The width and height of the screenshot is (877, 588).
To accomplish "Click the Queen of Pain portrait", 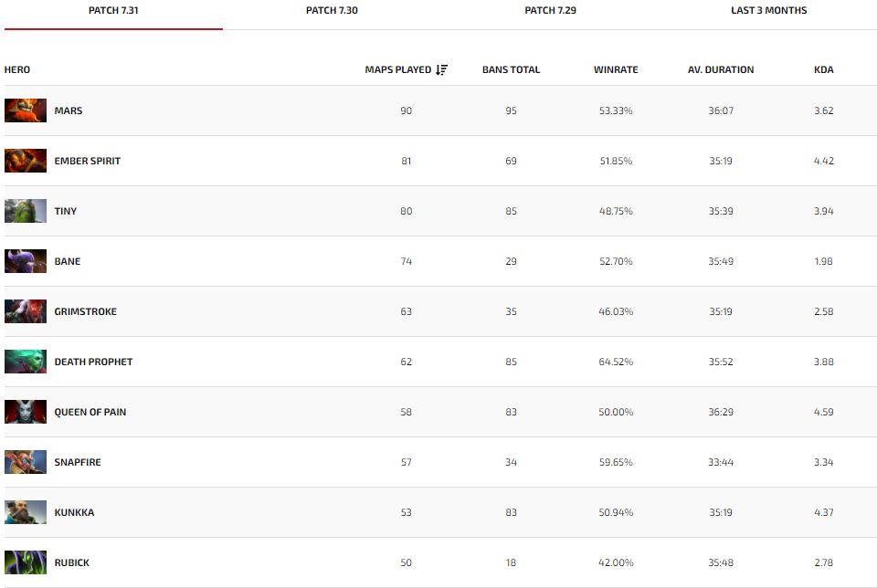I will 26,412.
